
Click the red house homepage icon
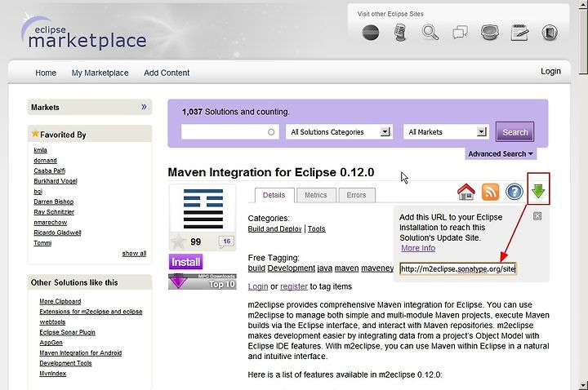click(x=466, y=192)
